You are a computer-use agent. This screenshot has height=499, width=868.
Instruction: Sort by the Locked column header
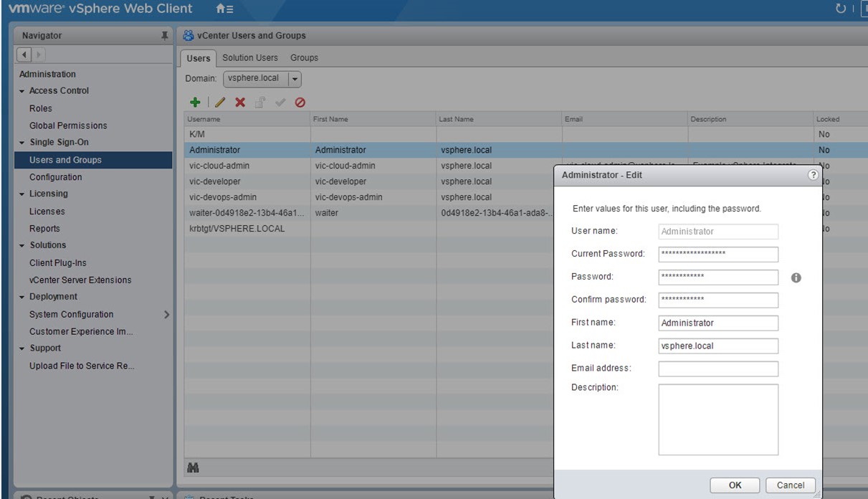[x=840, y=119]
